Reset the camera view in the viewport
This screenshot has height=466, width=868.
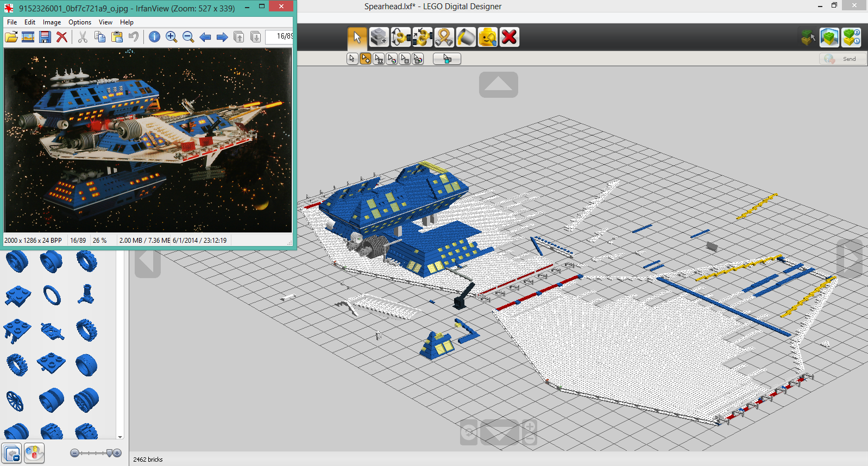[500, 432]
